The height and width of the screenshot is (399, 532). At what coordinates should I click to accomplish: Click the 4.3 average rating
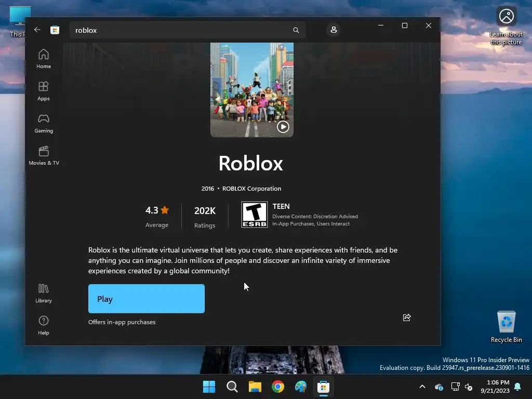pyautogui.click(x=157, y=217)
